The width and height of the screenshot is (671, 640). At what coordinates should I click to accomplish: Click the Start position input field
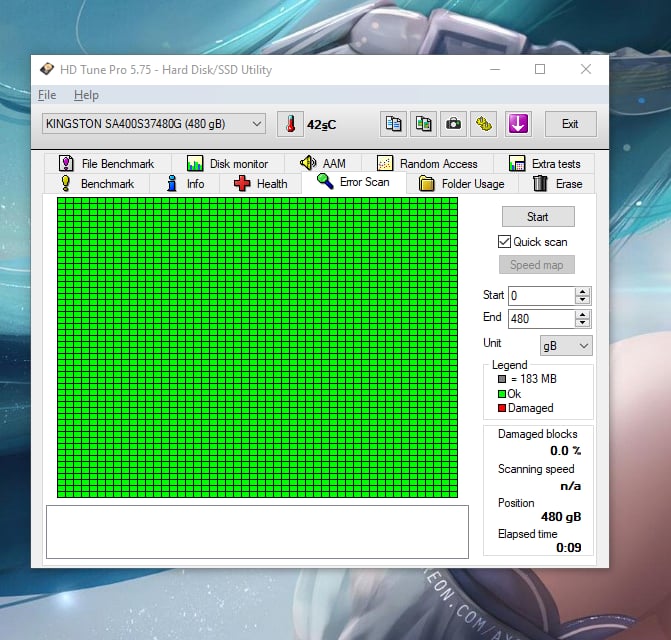tap(541, 296)
